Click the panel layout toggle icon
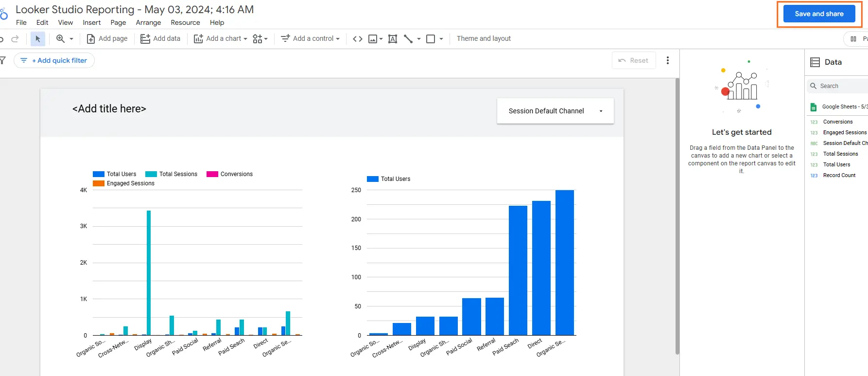 pyautogui.click(x=853, y=39)
